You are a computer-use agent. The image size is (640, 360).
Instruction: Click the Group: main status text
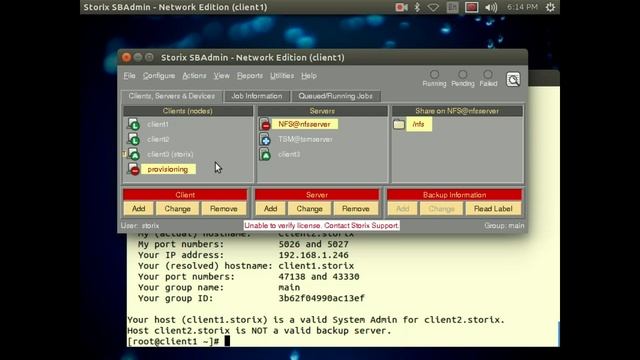click(504, 226)
